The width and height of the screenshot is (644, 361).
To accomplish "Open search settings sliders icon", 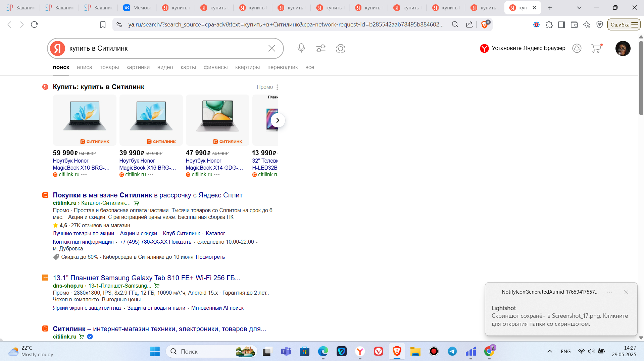I will click(x=321, y=48).
